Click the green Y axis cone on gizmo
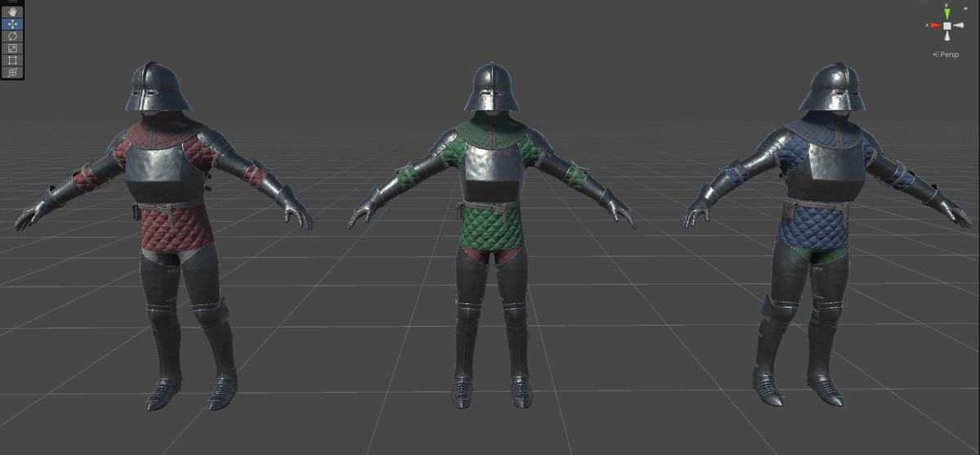Image resolution: width=980 pixels, height=455 pixels. point(947,12)
